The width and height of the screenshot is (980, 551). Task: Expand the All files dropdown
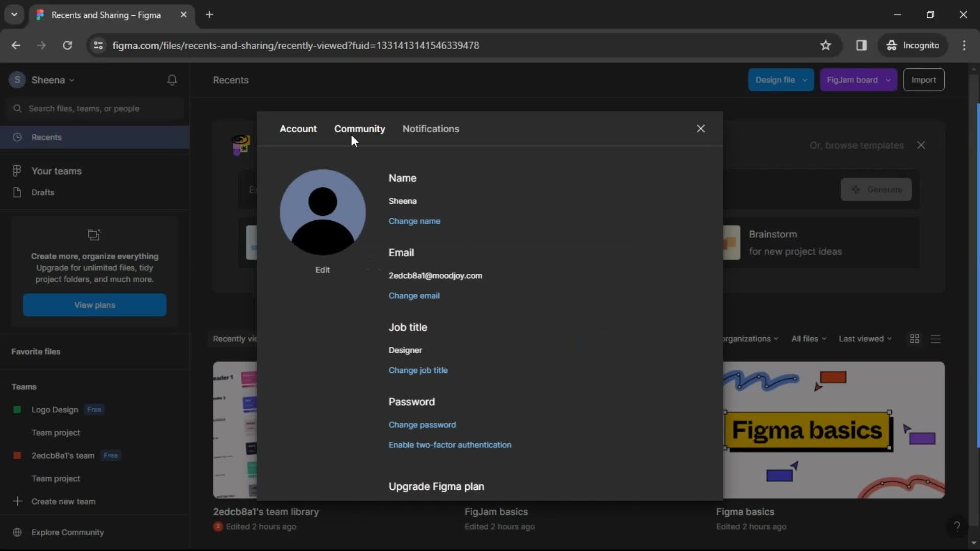(x=807, y=338)
